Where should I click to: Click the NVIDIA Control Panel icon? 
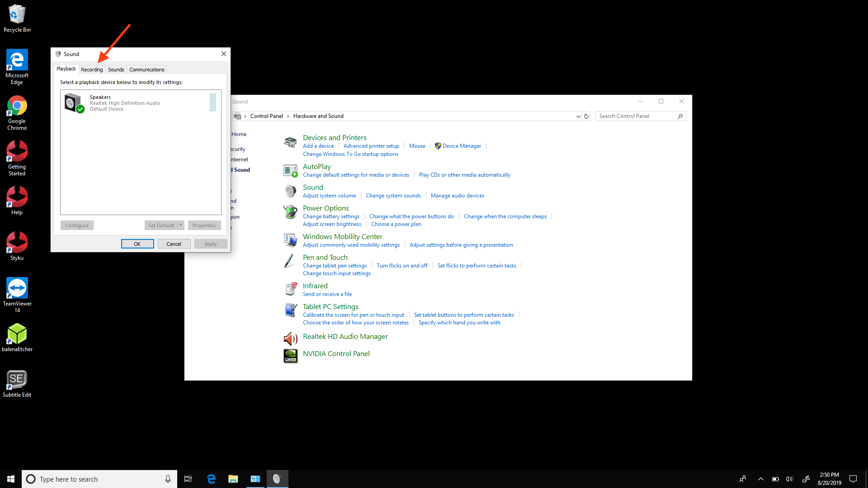(x=290, y=356)
